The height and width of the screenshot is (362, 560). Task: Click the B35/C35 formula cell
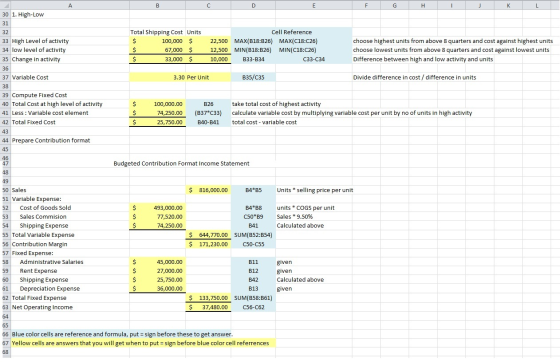(253, 77)
